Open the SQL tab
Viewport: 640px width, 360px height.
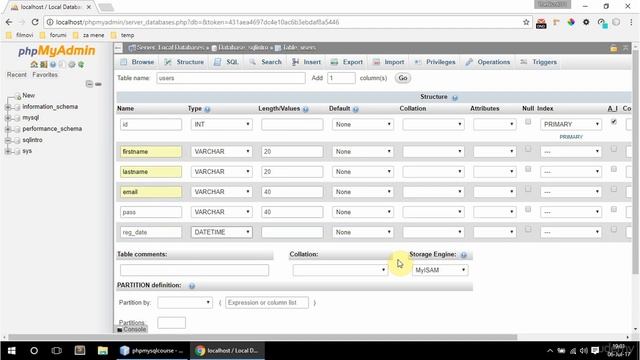pyautogui.click(x=227, y=62)
